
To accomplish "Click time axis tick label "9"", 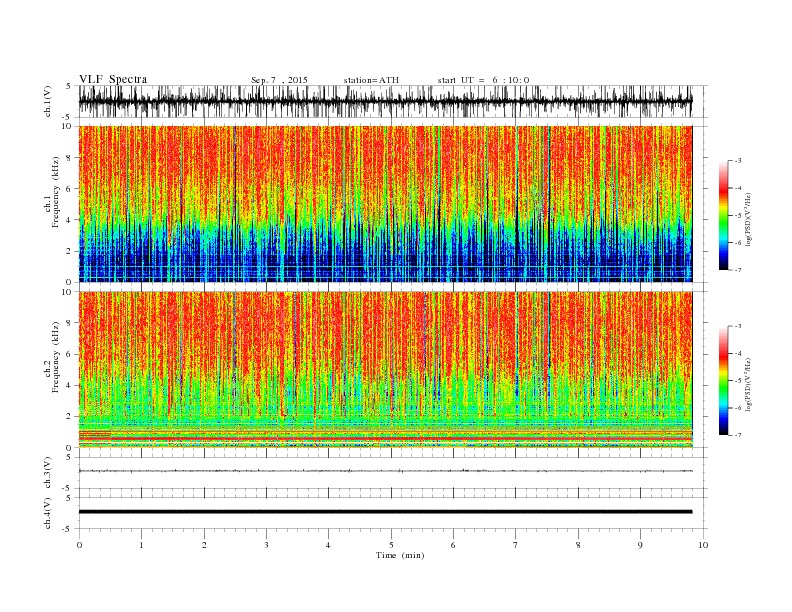I will [640, 545].
